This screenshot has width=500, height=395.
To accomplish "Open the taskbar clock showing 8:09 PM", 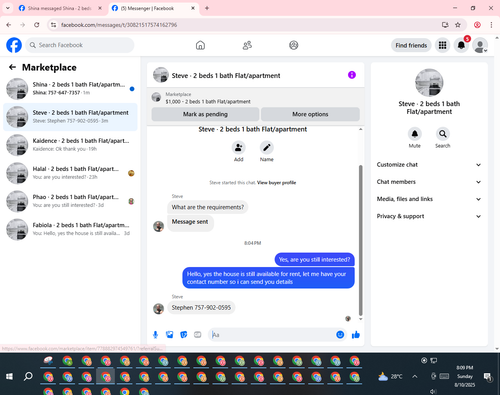I will (465, 376).
